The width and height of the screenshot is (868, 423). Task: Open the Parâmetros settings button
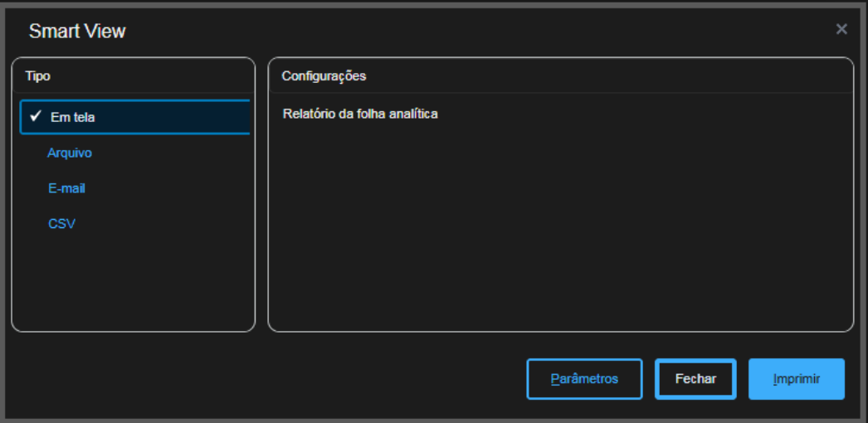click(x=584, y=379)
